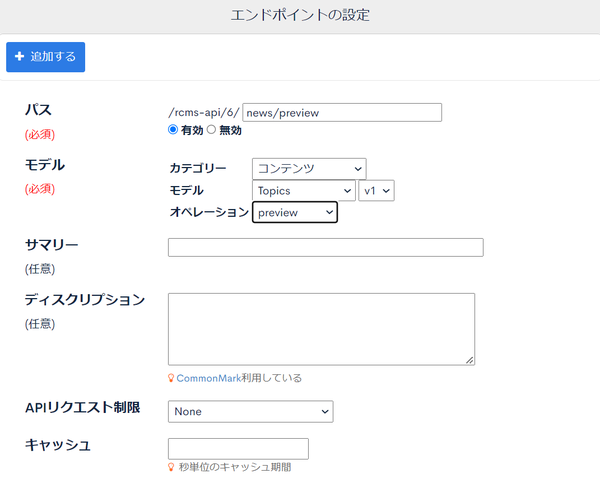Click the /rcms-api/6/ path prefix text
600x483 pixels.
[204, 113]
